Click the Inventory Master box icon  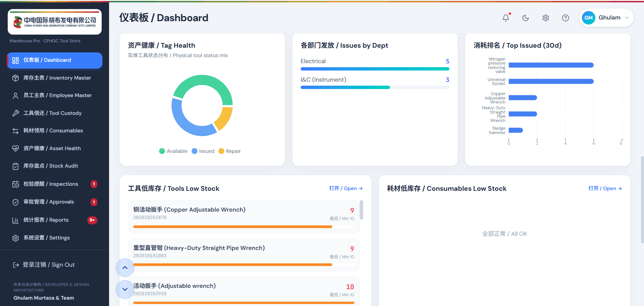coord(15,78)
